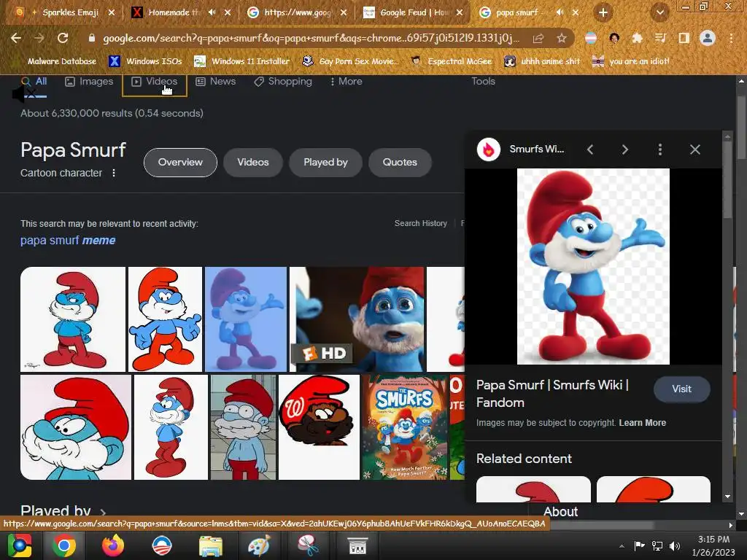
Task: Click the page scrollbar up arrow
Action: (742, 81)
